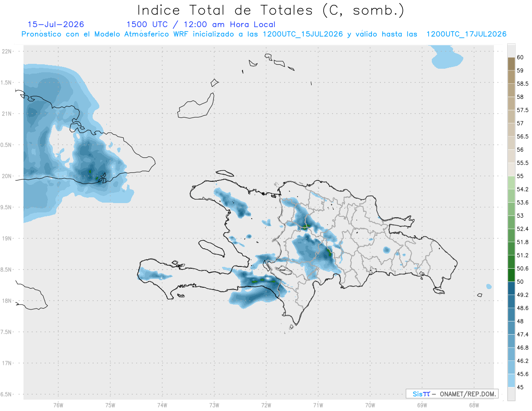Click the '72W' longitude label
This screenshot has width=532, height=411.
[x=266, y=405]
